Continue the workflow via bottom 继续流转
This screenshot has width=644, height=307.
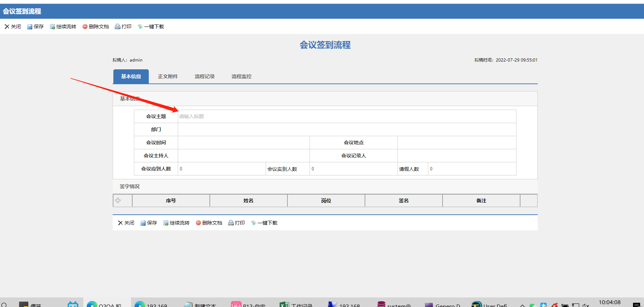click(x=176, y=223)
